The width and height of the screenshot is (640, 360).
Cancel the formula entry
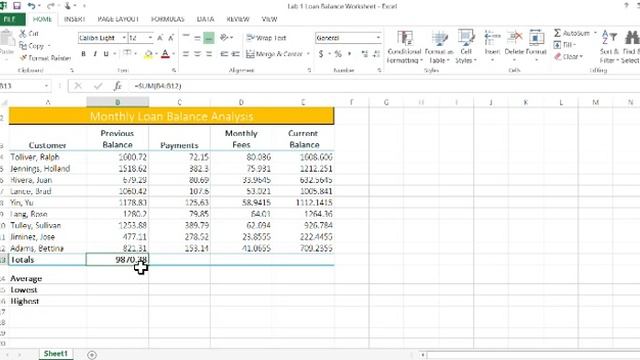tap(78, 86)
